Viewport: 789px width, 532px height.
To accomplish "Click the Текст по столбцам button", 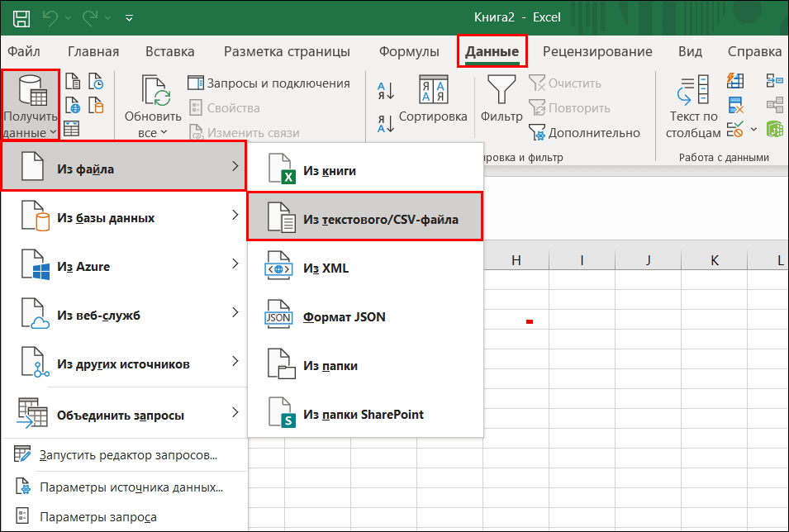I will click(x=693, y=107).
